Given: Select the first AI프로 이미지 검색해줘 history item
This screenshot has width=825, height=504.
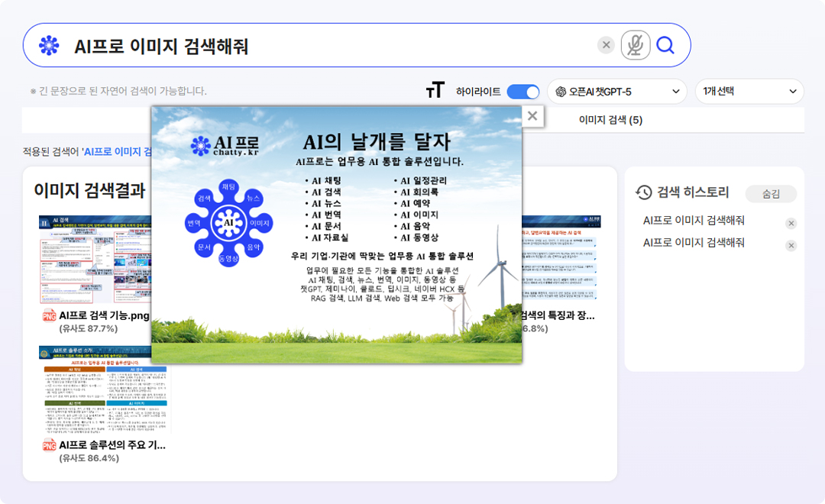Looking at the screenshot, I should [x=694, y=221].
